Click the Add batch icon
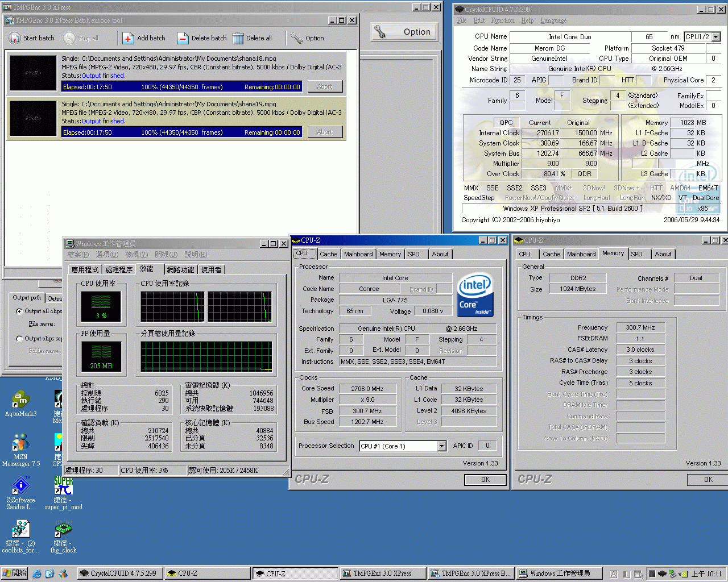Screen dimensions: 728x582 (x=129, y=38)
